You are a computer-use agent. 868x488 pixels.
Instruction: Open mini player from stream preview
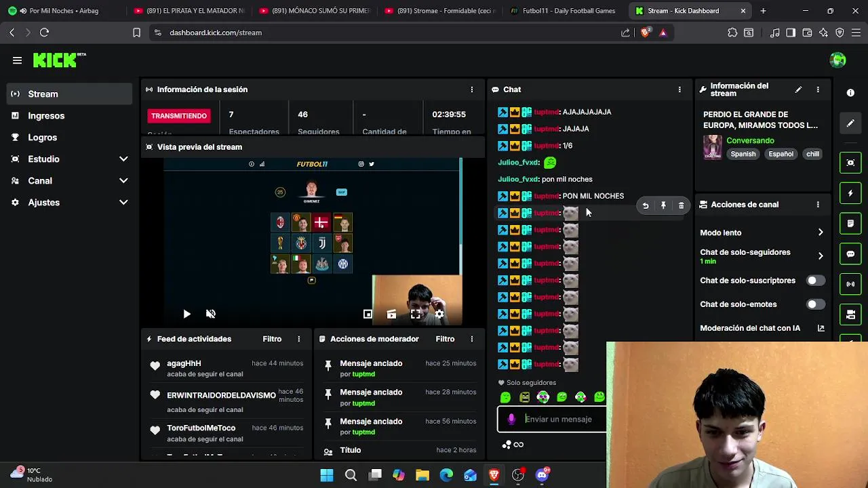pos(368,314)
